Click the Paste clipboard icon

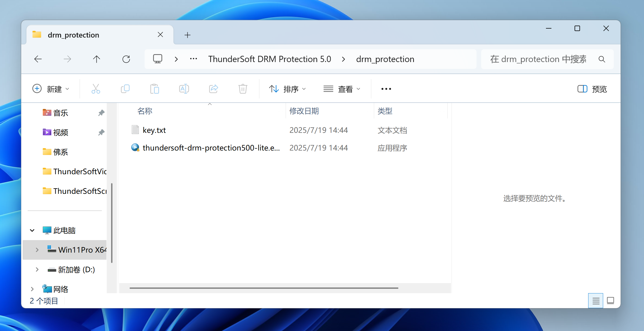(x=154, y=89)
